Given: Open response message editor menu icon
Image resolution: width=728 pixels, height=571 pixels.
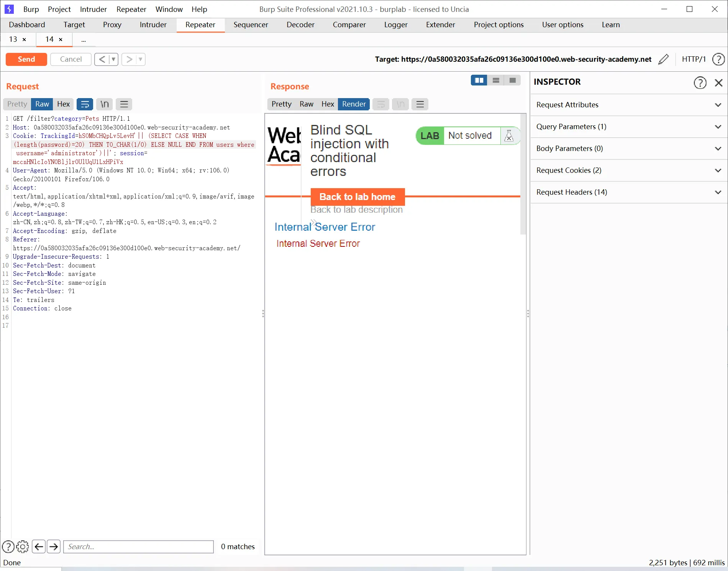Looking at the screenshot, I should click(420, 104).
